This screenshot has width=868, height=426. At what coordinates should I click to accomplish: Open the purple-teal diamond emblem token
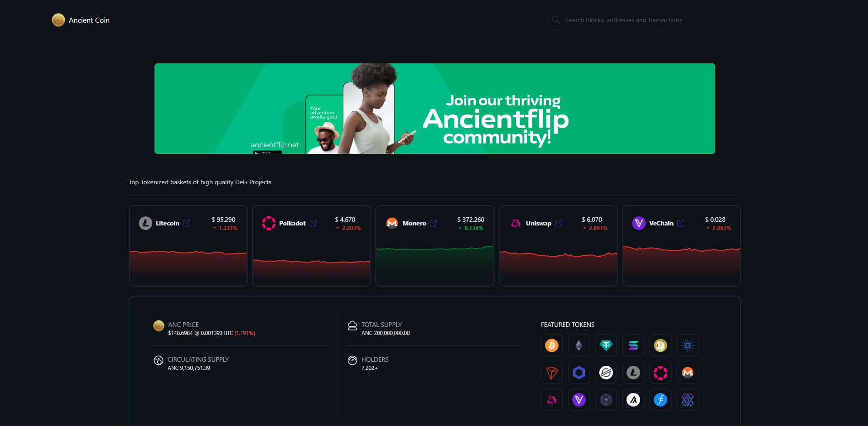tap(688, 400)
